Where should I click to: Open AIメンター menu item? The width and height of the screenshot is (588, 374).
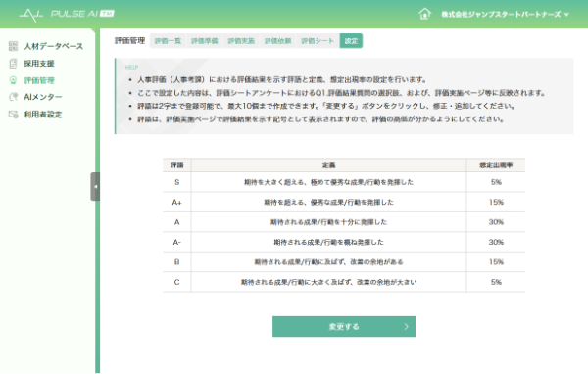pos(43,97)
